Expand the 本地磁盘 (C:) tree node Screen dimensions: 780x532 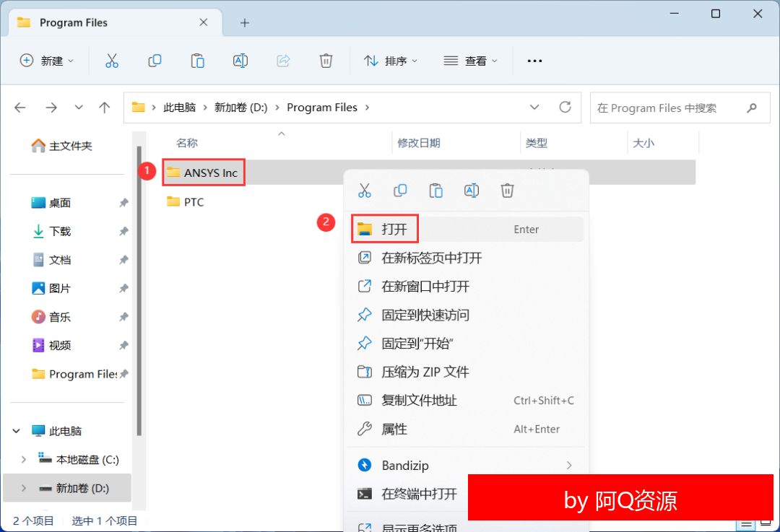click(24, 460)
